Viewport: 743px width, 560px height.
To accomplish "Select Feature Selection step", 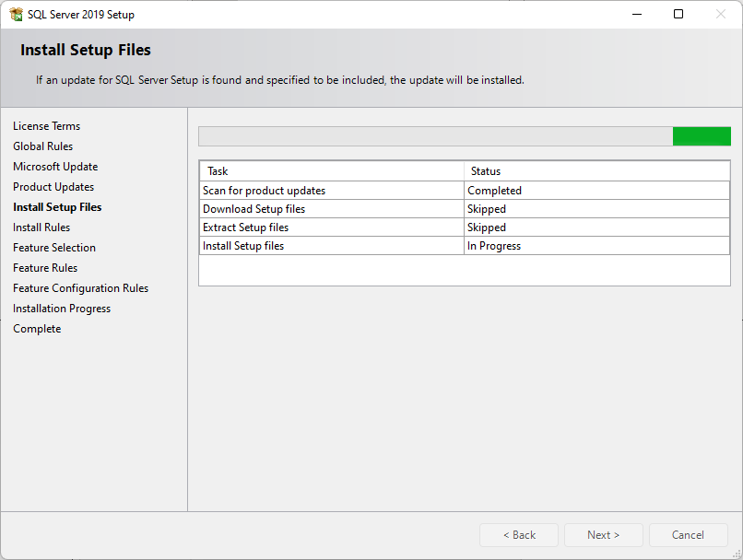I will (x=54, y=248).
